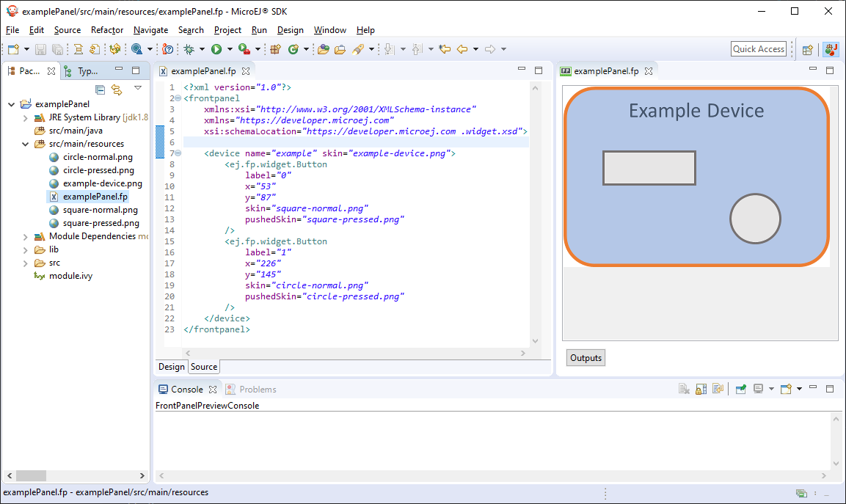Click the Open Perspective icon
Screen dimensions: 846x504
(807, 49)
